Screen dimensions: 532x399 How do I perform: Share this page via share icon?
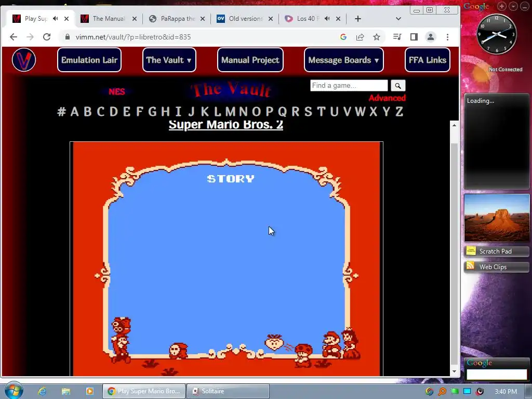pos(360,37)
